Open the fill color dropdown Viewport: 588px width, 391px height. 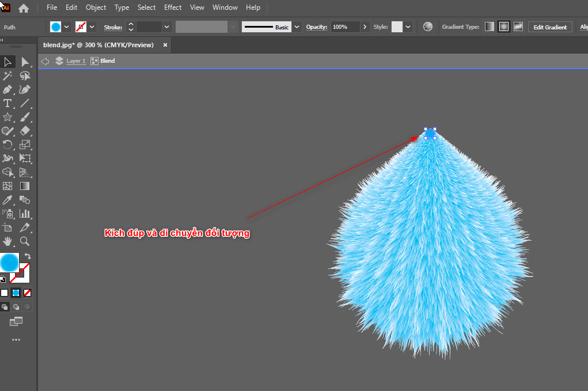pos(67,27)
